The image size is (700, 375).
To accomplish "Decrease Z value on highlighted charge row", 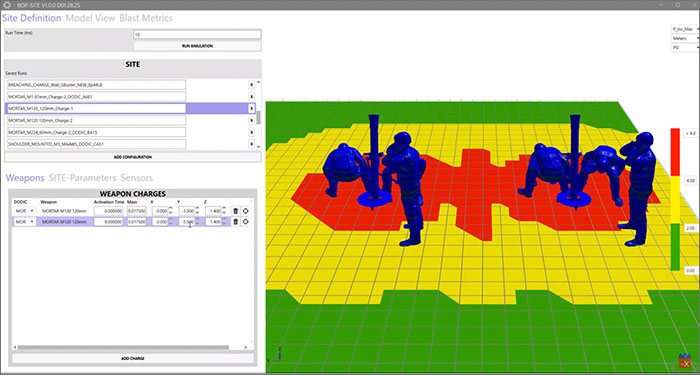I will tap(225, 224).
